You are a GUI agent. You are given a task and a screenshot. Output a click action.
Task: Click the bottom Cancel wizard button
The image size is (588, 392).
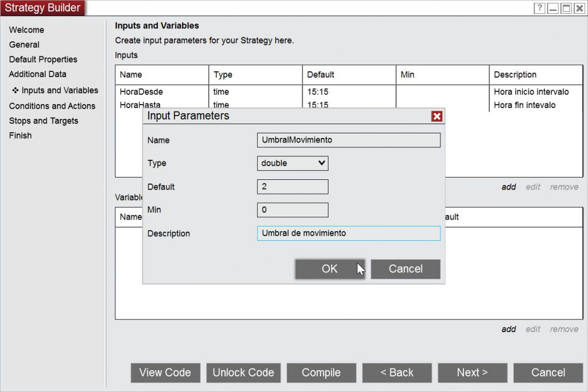tap(548, 373)
